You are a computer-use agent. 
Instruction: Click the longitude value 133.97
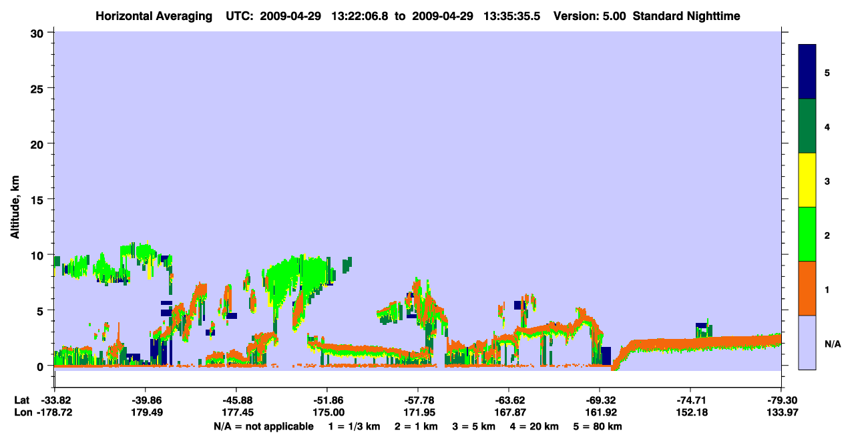[x=781, y=413]
